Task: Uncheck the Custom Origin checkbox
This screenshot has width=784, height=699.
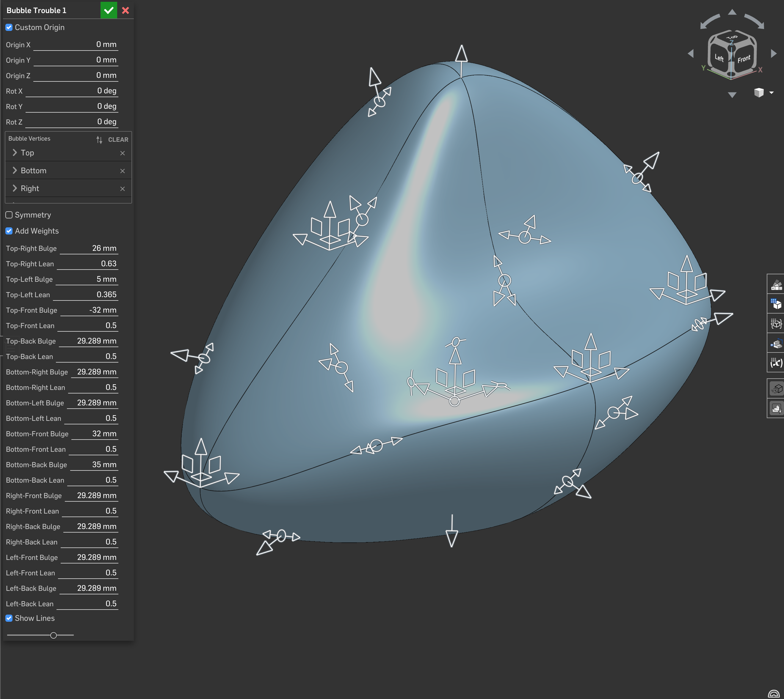Action: pyautogui.click(x=9, y=28)
